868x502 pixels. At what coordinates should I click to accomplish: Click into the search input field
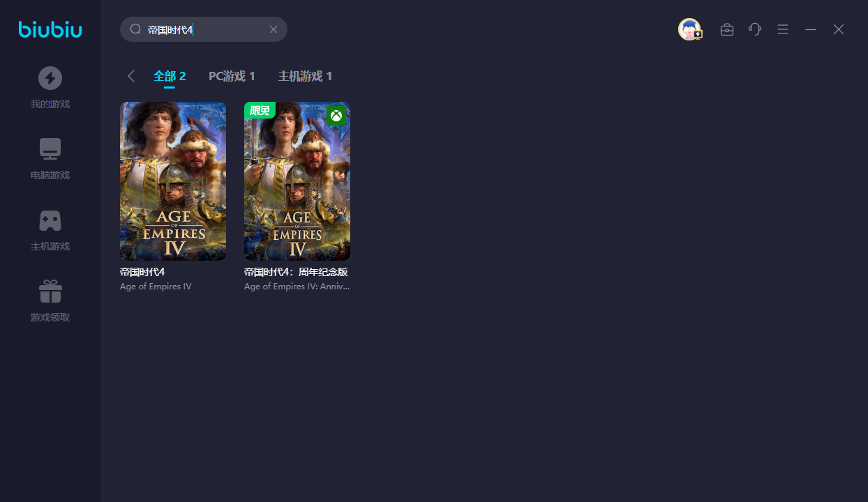point(209,29)
